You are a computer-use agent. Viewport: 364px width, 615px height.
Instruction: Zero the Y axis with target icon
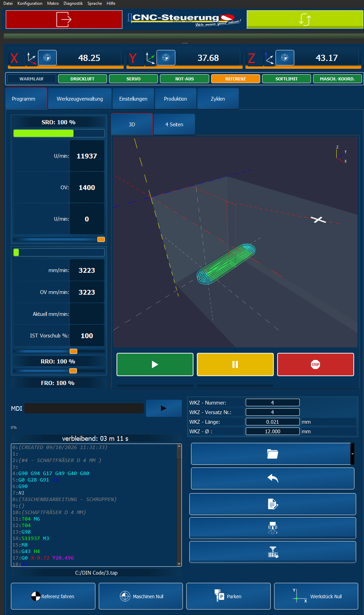(166, 58)
